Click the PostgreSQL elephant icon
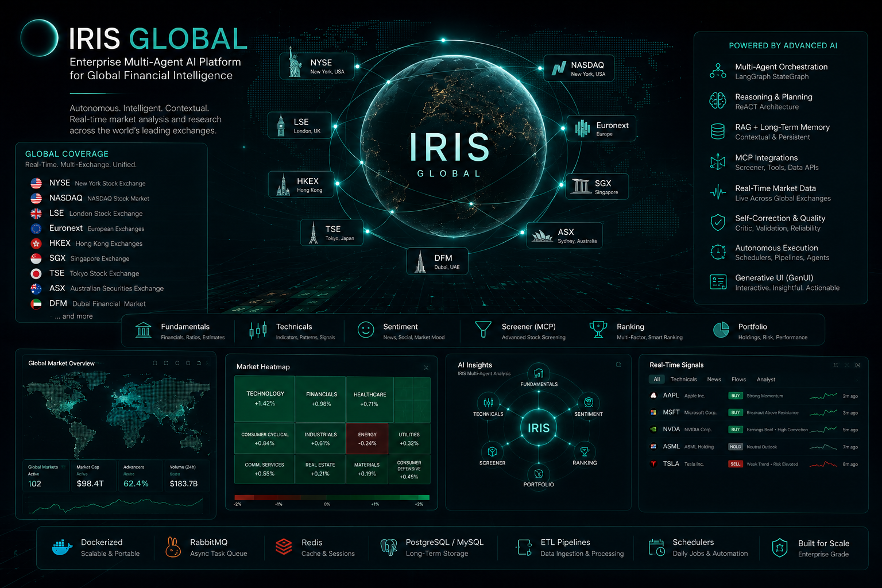Screen dimensions: 882x588 [389, 548]
